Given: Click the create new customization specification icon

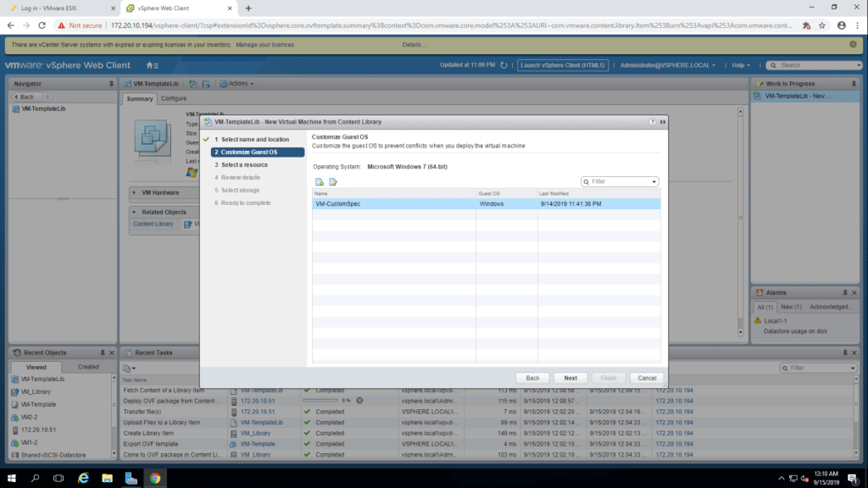Looking at the screenshot, I should click(320, 181).
